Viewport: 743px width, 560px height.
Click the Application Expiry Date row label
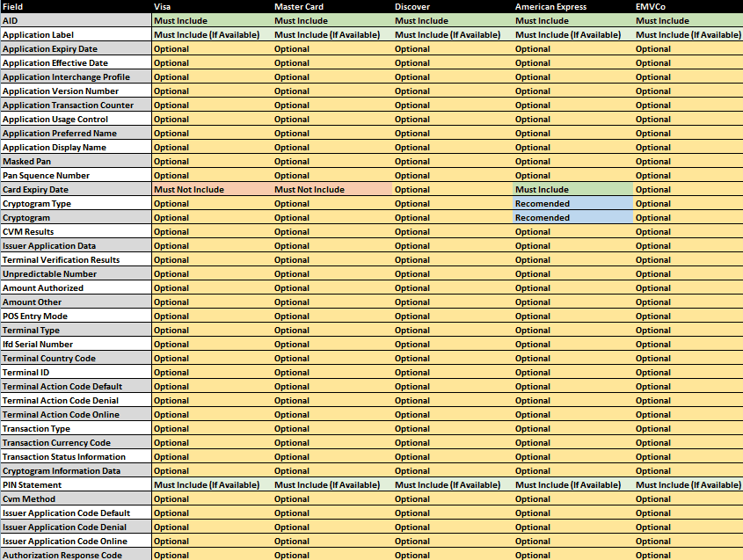[x=76, y=49]
